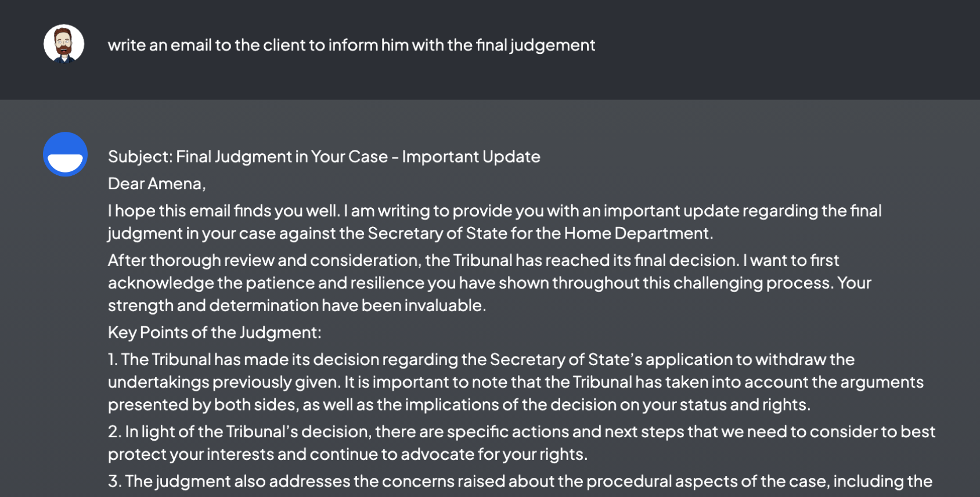Image resolution: width=980 pixels, height=497 pixels.
Task: Click the 'Key Points of the Judgment:' heading
Action: [214, 333]
